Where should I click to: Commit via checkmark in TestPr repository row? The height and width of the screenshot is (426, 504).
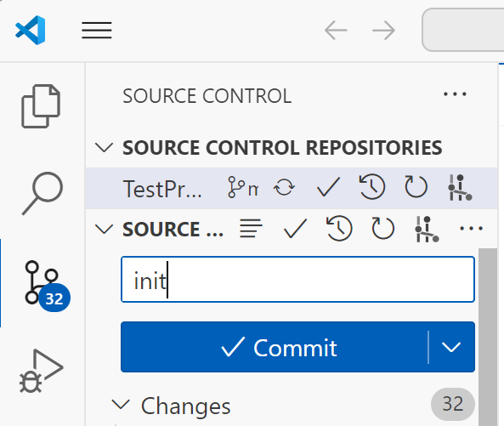click(328, 187)
